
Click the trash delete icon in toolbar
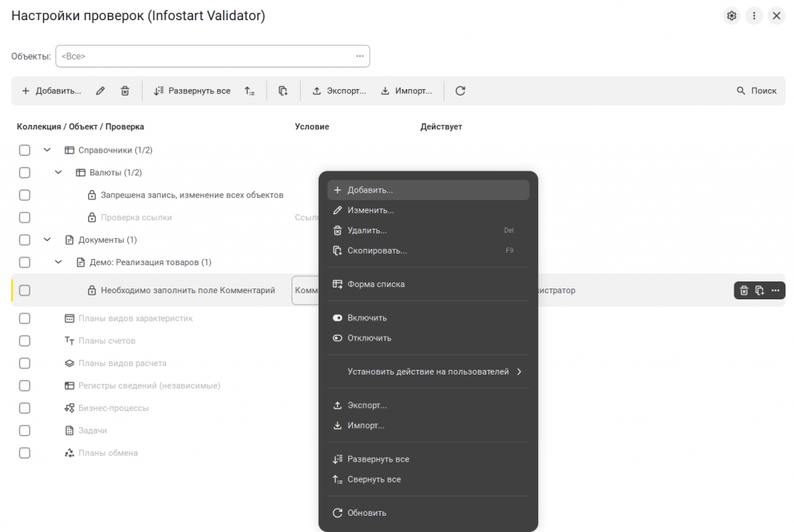pos(125,91)
